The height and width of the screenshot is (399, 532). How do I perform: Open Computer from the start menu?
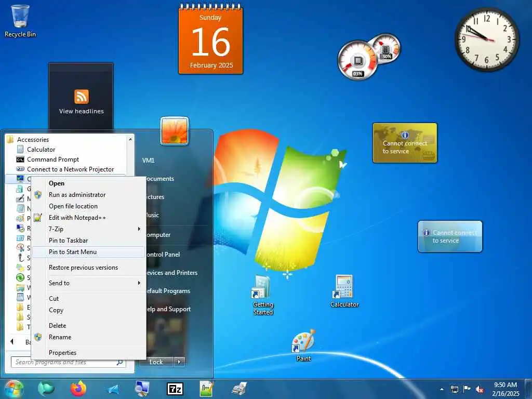click(x=158, y=235)
